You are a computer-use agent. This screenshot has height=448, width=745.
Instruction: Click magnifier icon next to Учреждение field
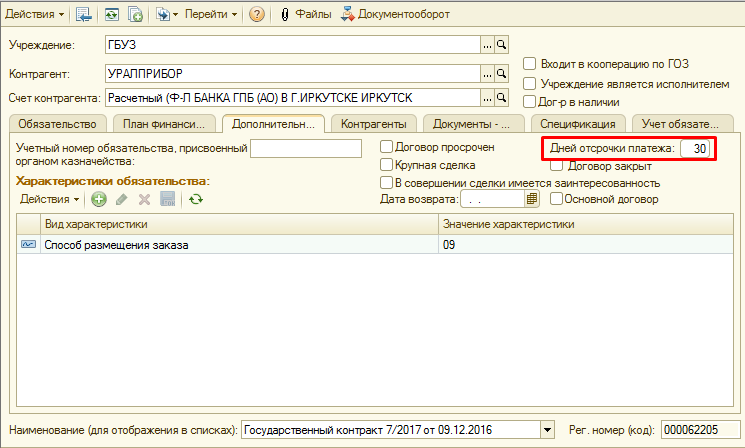tap(503, 46)
